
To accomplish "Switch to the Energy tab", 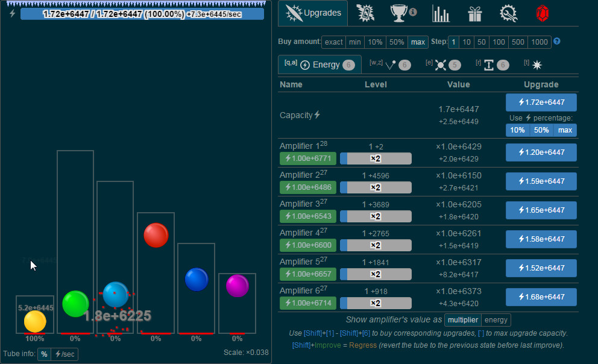I will pos(319,63).
